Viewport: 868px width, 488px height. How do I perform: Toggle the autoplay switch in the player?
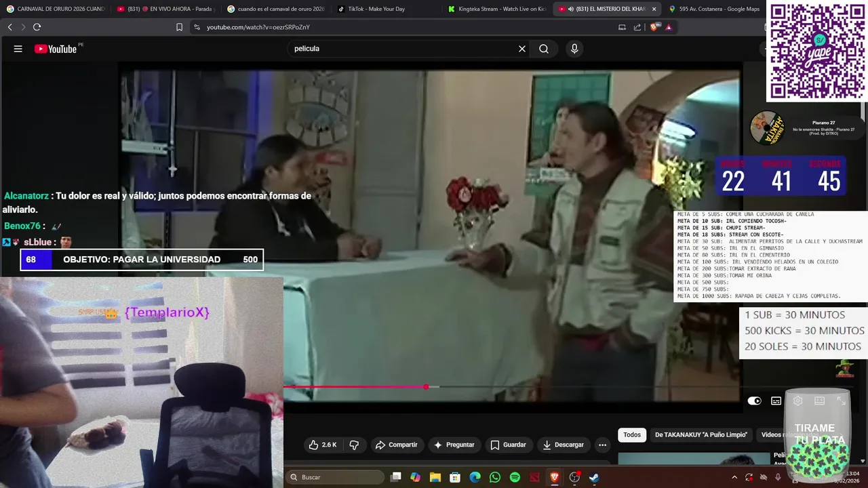click(x=754, y=401)
